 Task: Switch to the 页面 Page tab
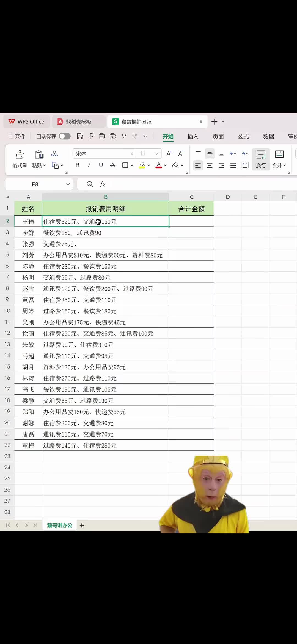click(218, 136)
